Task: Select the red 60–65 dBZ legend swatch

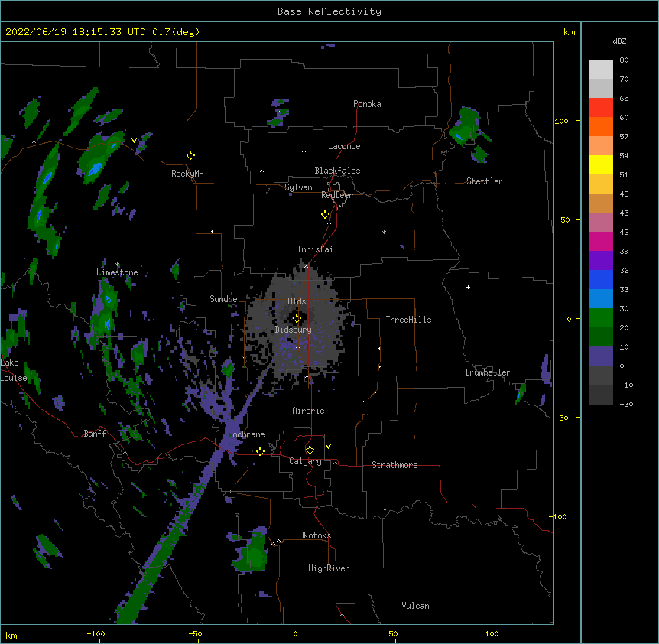Action: (601, 108)
